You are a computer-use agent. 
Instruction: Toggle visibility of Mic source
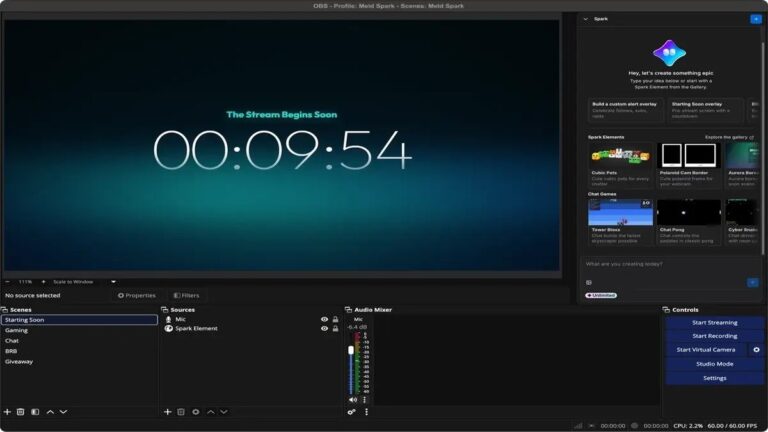(x=324, y=319)
